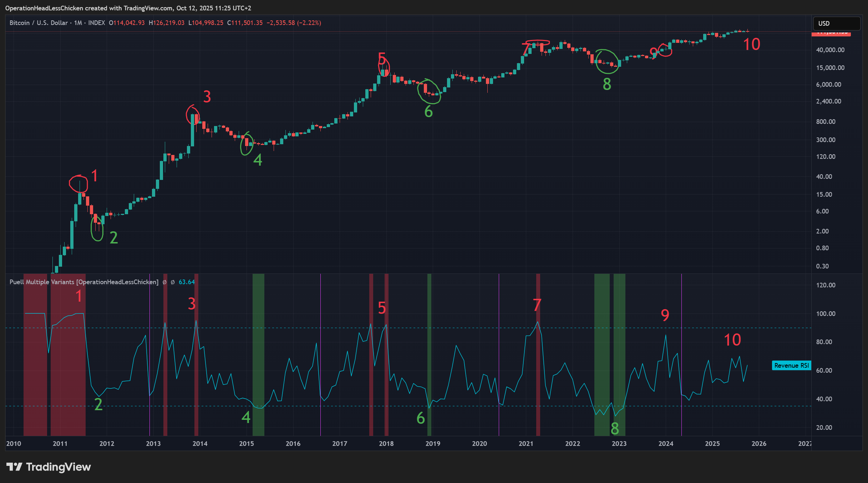
Task: Click green circle annotation labeled 8
Action: (x=606, y=61)
